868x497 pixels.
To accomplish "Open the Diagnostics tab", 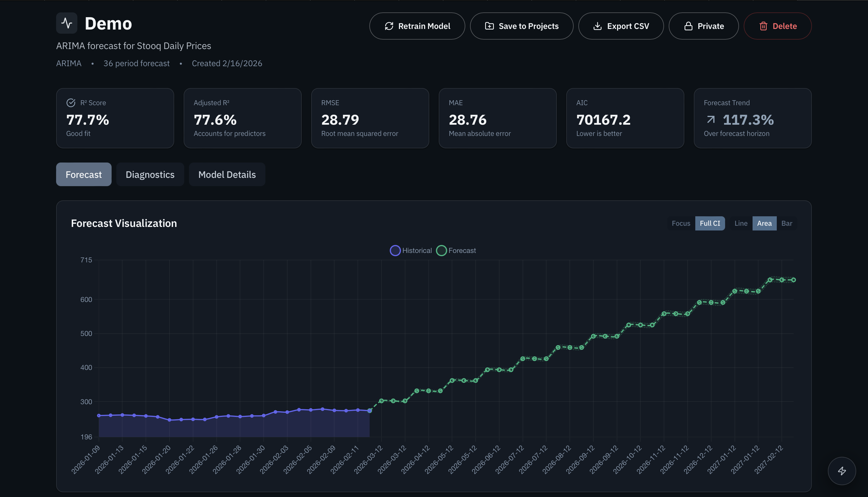I will coord(150,174).
